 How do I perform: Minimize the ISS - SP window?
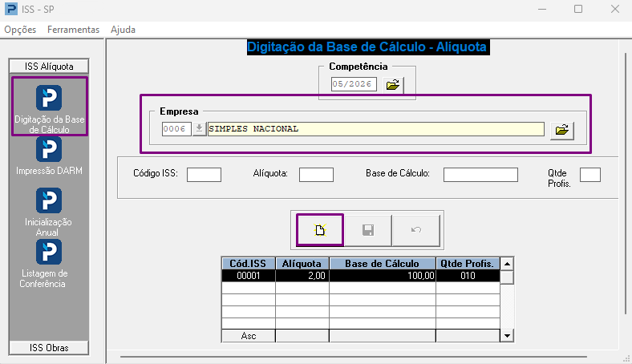point(542,9)
